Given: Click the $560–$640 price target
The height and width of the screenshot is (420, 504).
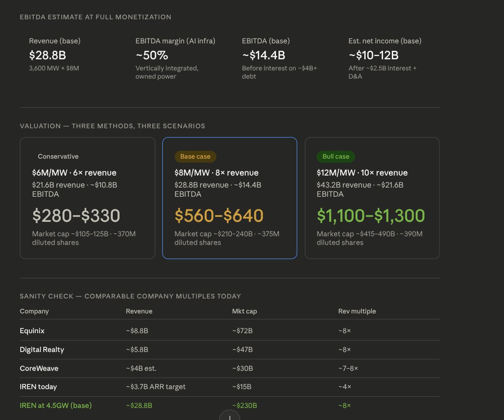Looking at the screenshot, I should 219,216.
